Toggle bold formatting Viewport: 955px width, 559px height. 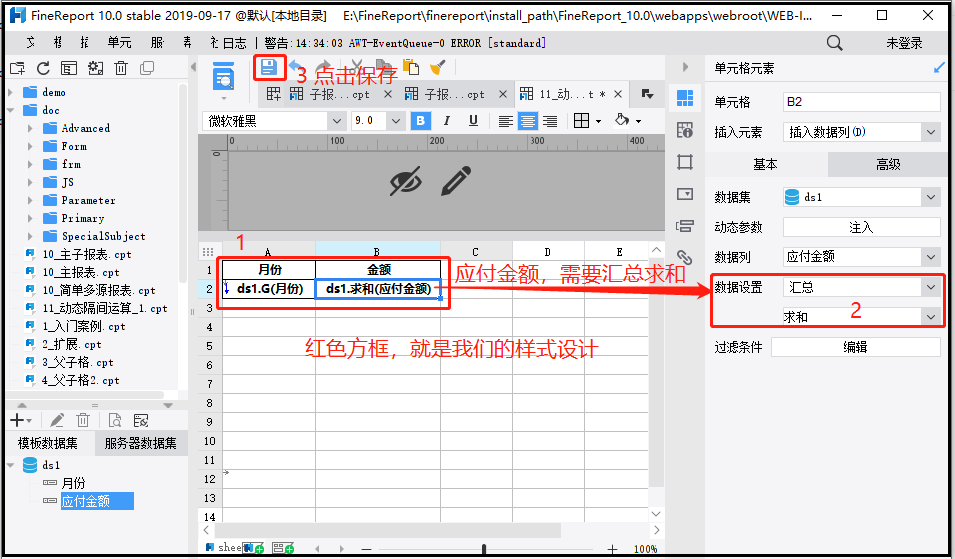[x=420, y=121]
